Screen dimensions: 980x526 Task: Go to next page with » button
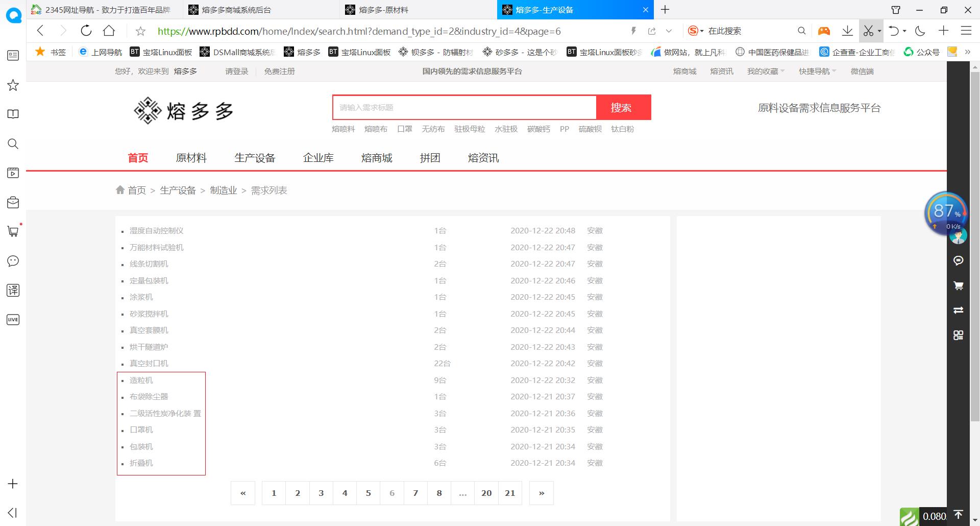coord(542,493)
